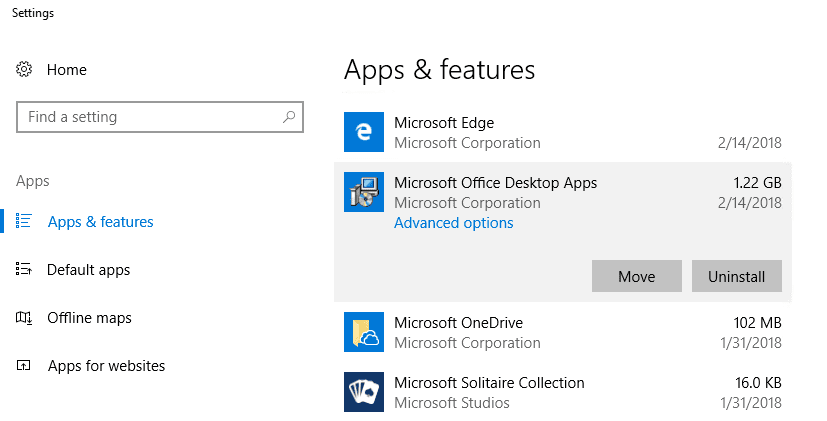Select Microsoft Office Desktop Apps title
The image size is (827, 421).
496,183
